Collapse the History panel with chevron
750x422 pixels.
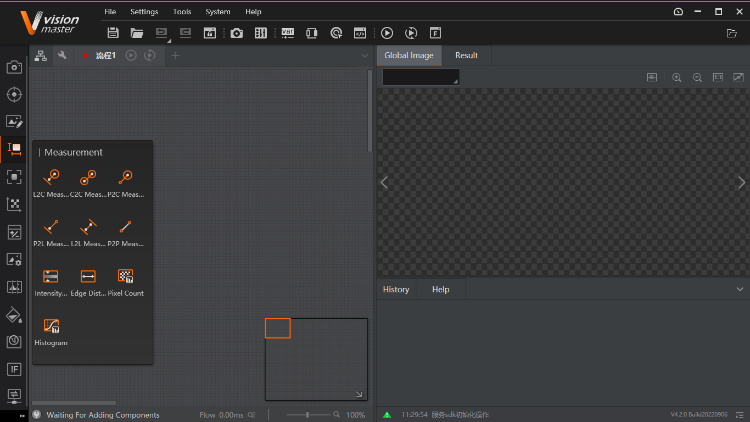point(739,289)
